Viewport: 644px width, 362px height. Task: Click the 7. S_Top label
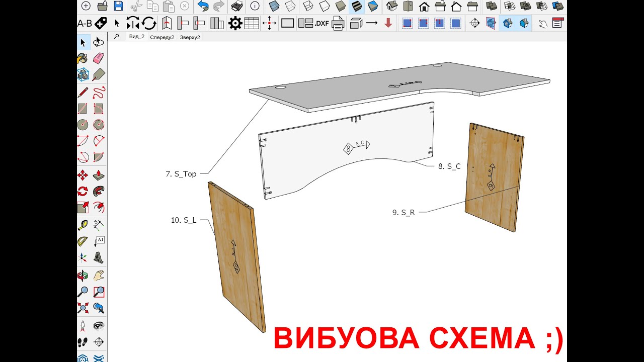pos(181,174)
